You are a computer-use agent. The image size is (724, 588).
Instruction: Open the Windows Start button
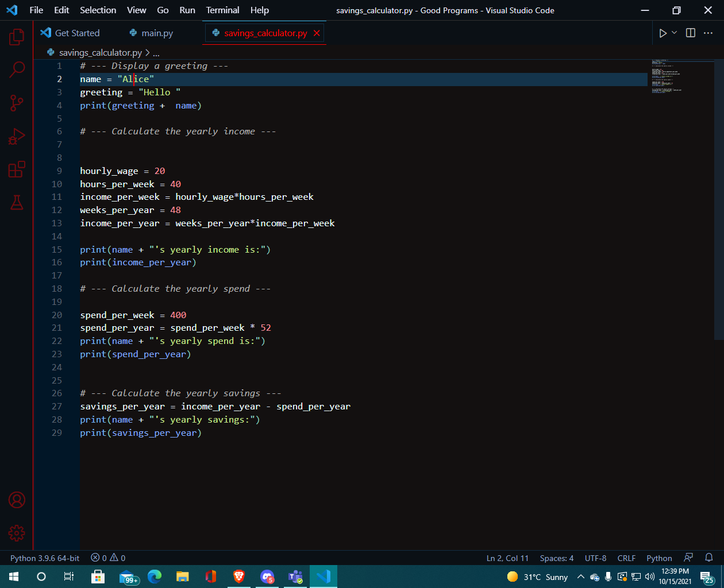tap(14, 577)
